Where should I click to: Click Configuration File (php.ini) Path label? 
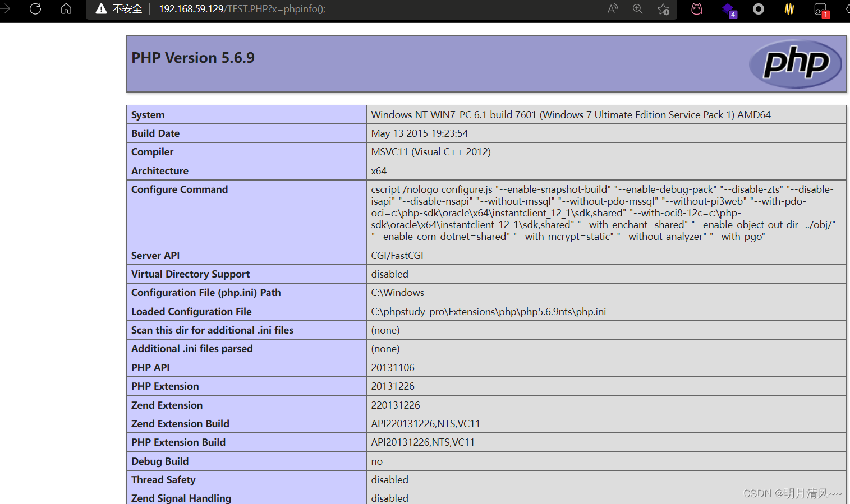coord(206,293)
